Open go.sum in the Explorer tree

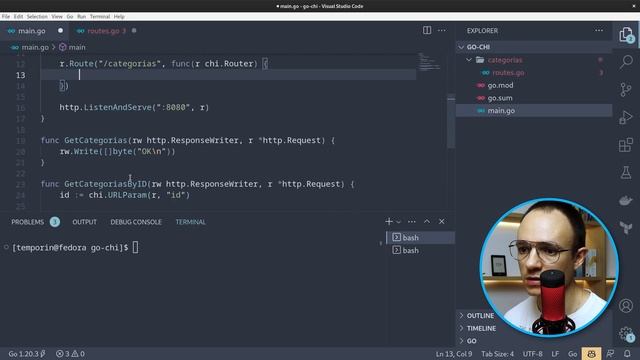[x=534, y=98]
